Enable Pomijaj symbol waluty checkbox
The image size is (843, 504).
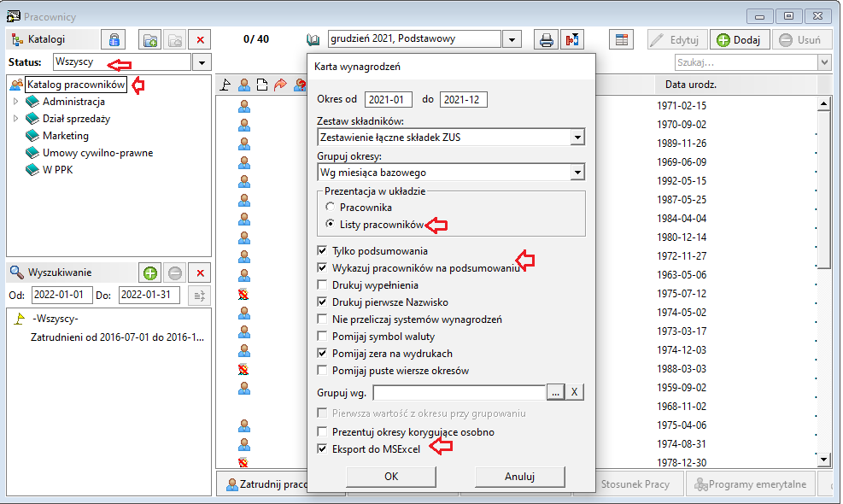322,337
